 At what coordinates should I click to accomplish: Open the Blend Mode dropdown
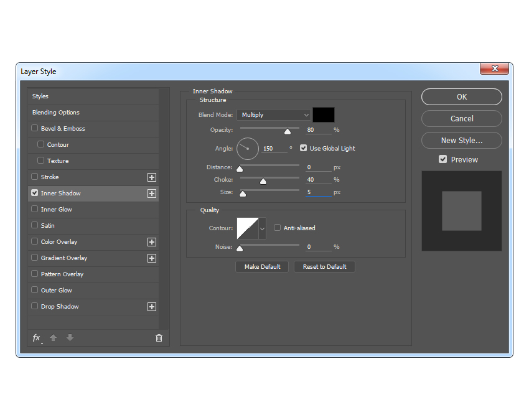click(273, 115)
